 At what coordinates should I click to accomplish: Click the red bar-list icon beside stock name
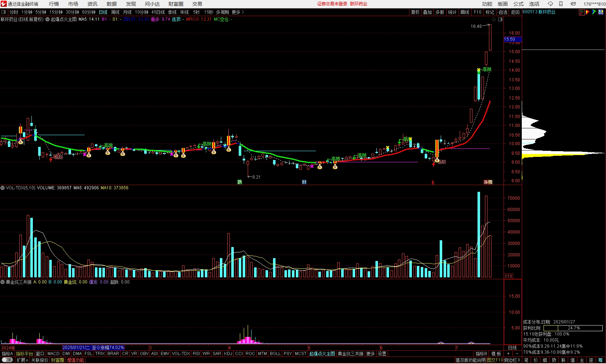coord(582,12)
